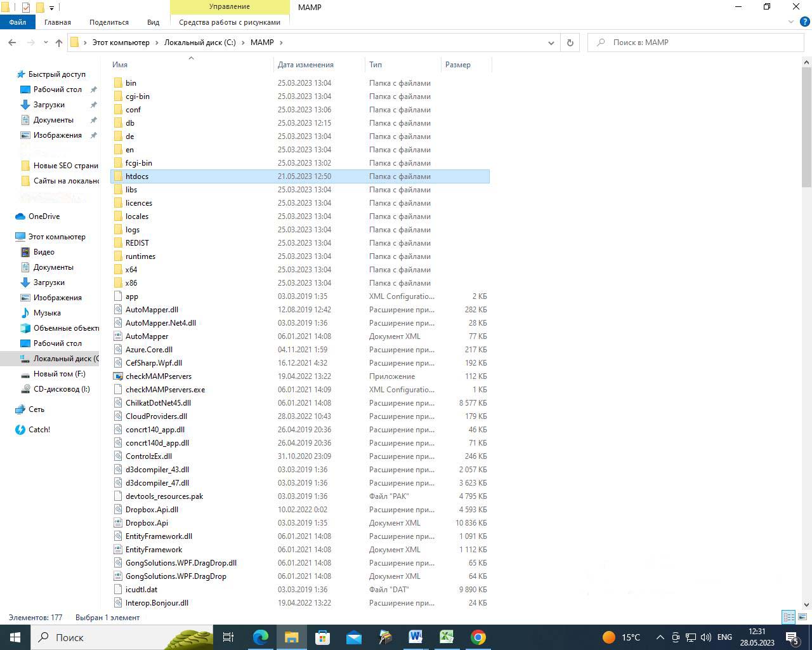Launch Microsoft Edge from taskbar
812x650 pixels.
[261, 637]
